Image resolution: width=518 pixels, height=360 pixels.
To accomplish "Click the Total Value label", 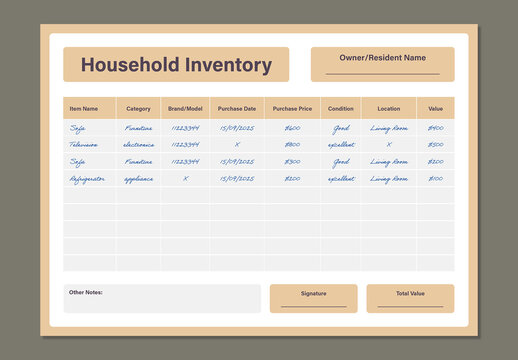I will tap(410, 293).
